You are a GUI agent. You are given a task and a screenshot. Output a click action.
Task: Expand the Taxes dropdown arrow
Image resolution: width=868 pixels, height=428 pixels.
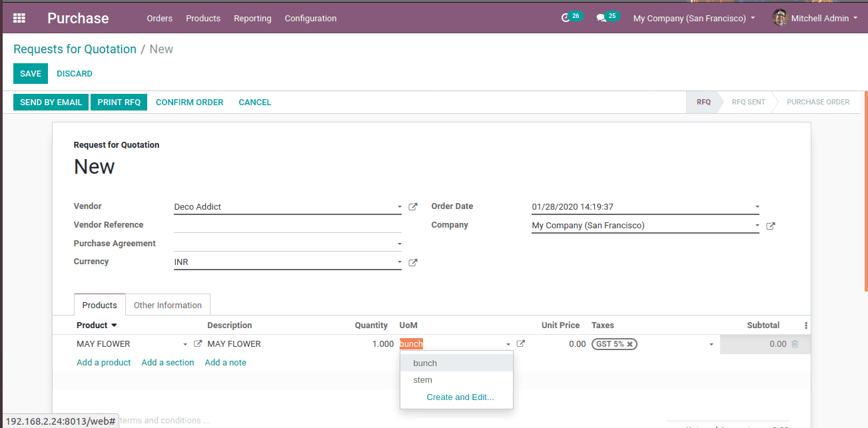point(711,344)
